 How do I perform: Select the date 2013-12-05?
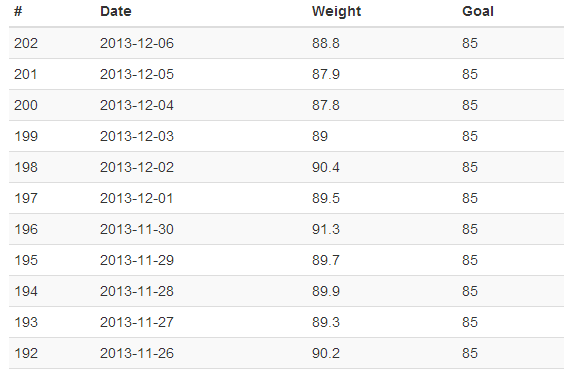(137, 74)
